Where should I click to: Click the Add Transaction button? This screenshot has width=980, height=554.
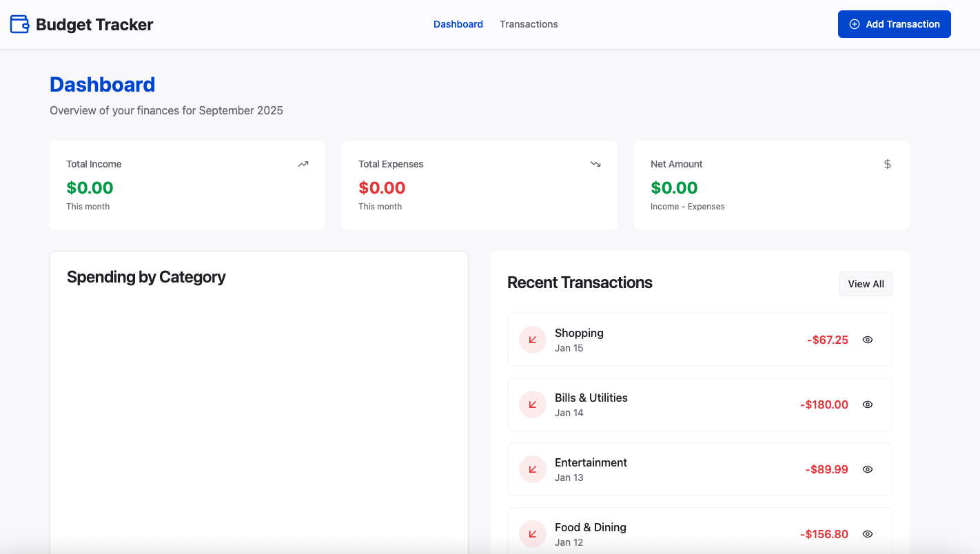(894, 23)
